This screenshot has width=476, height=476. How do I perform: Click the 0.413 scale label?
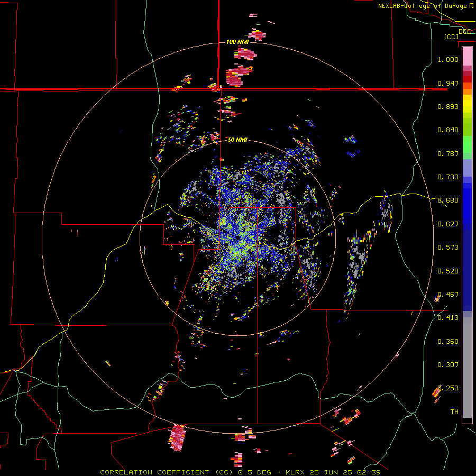point(448,318)
